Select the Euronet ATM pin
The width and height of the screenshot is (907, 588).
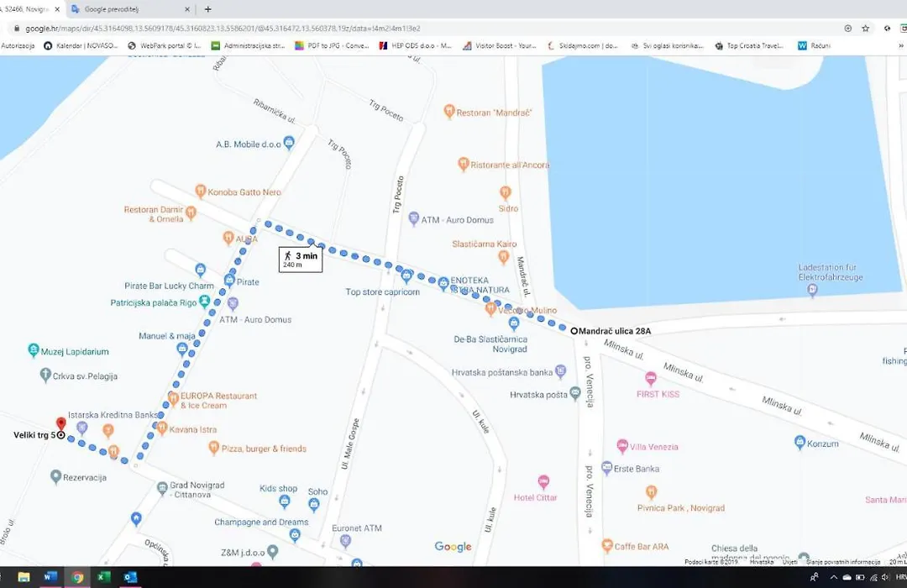click(345, 541)
